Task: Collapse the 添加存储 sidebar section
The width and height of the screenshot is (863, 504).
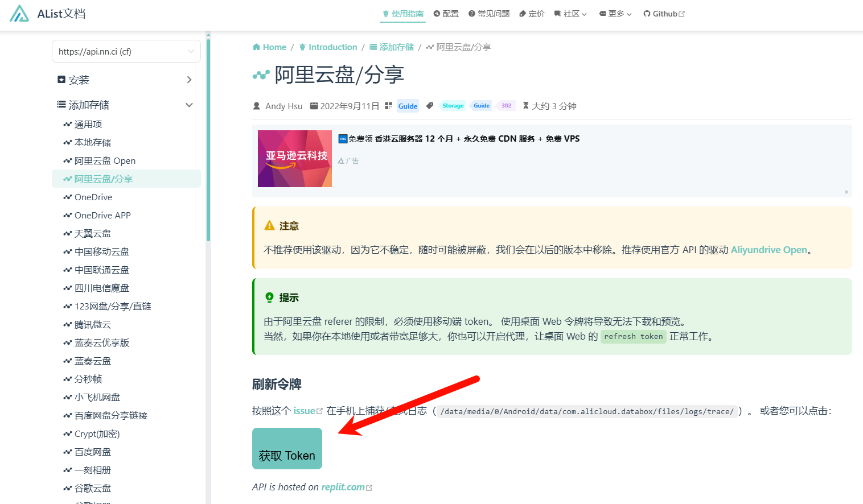Action: pos(126,105)
